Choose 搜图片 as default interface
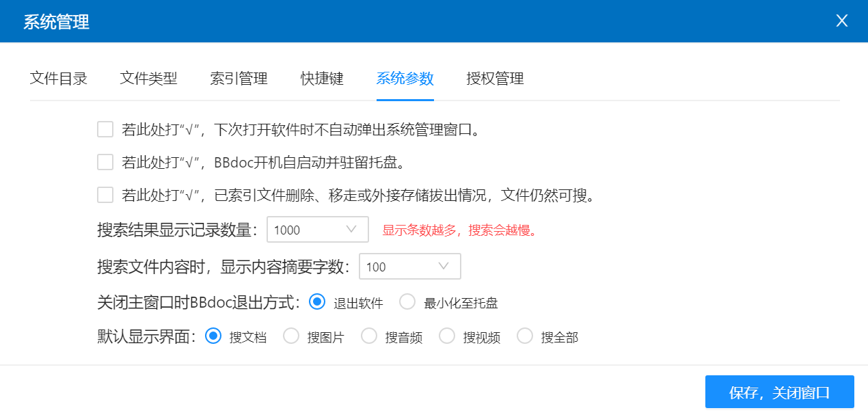 pos(291,336)
